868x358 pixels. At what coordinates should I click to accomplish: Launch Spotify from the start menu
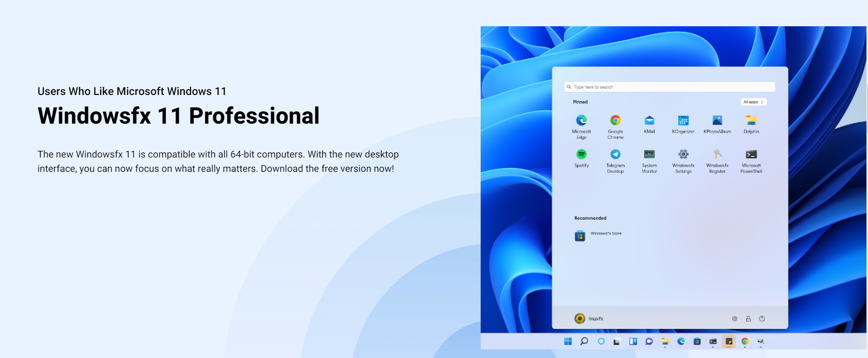point(581,154)
